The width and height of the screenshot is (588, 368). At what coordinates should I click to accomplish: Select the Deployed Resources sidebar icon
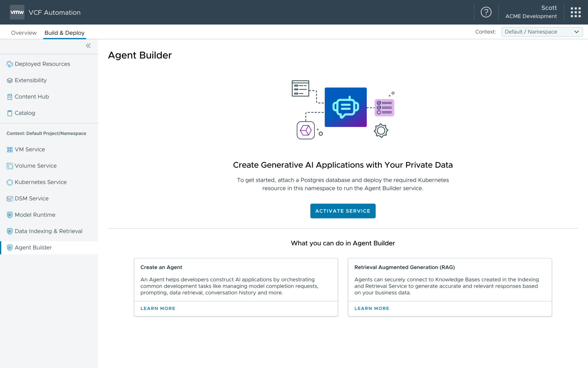coord(10,64)
